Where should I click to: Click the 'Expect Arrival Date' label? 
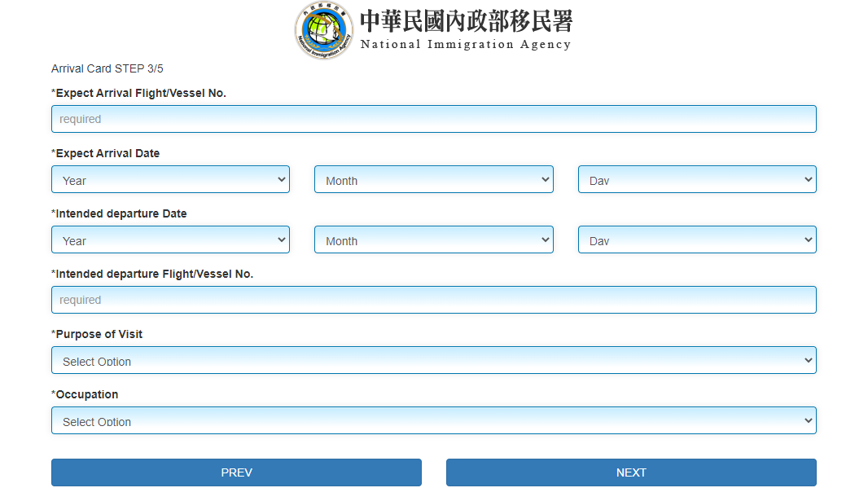pos(107,153)
